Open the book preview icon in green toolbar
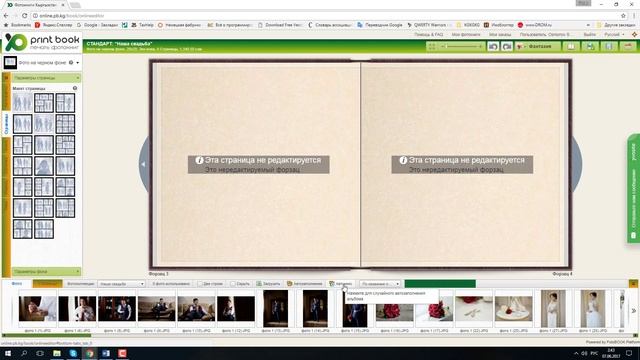Image resolution: width=640 pixels, height=360 pixels. (571, 47)
